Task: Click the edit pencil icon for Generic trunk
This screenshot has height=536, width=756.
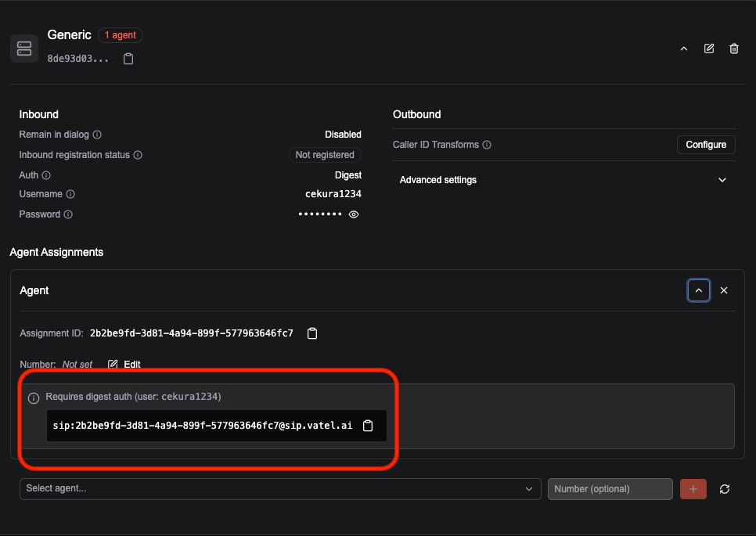Action: point(709,49)
